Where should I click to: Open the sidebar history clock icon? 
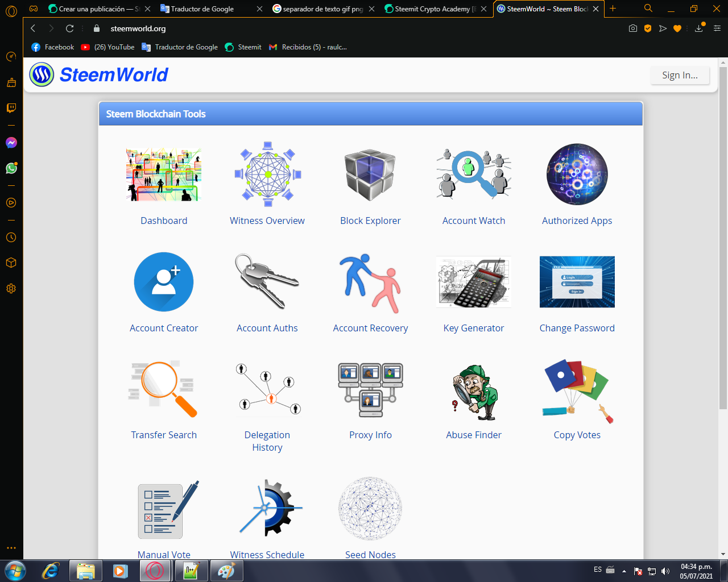(11, 238)
